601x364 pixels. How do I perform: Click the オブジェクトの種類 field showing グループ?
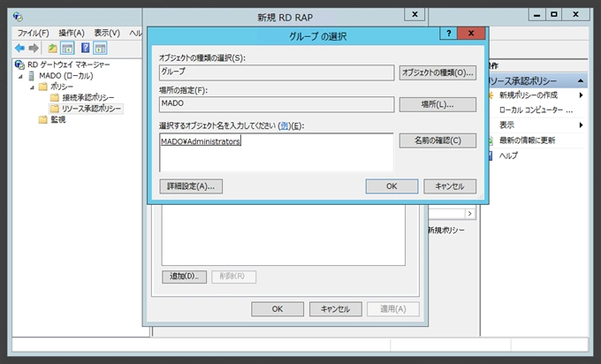pos(277,72)
